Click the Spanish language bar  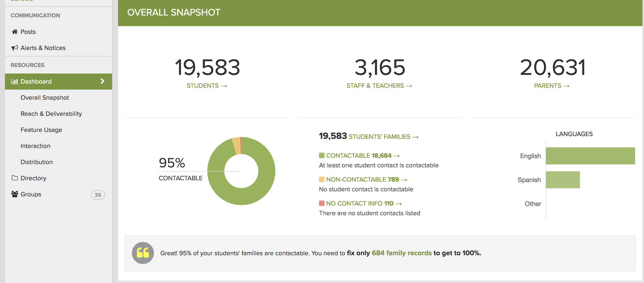tap(563, 180)
